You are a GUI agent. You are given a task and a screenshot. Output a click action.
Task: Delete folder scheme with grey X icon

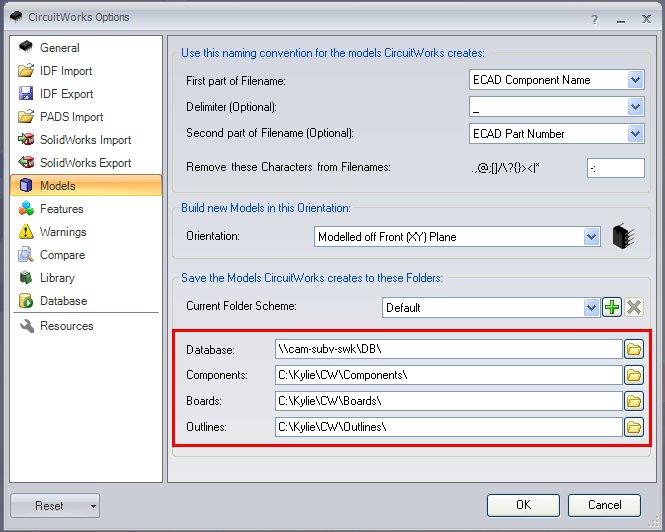(634, 307)
